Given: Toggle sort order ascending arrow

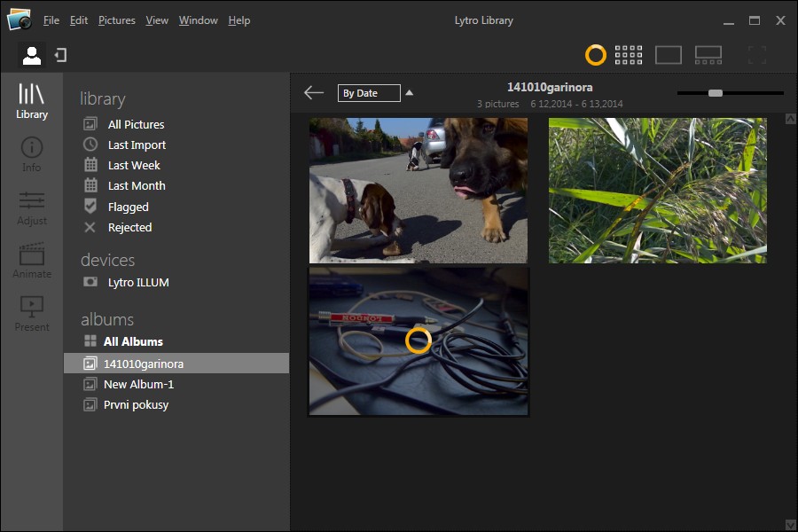Looking at the screenshot, I should [x=409, y=92].
